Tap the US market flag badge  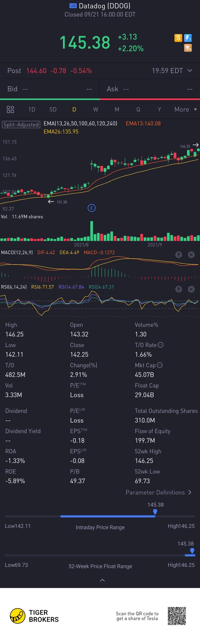(73, 6)
